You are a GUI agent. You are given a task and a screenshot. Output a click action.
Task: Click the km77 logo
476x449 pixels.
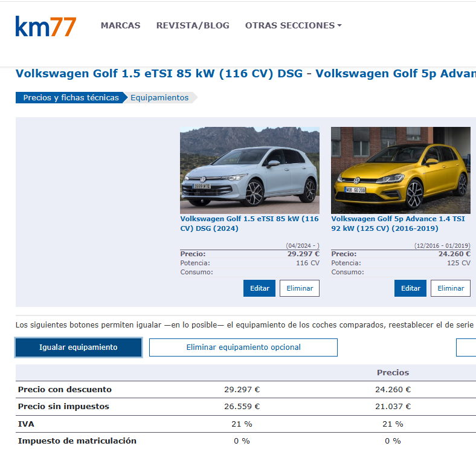click(46, 27)
